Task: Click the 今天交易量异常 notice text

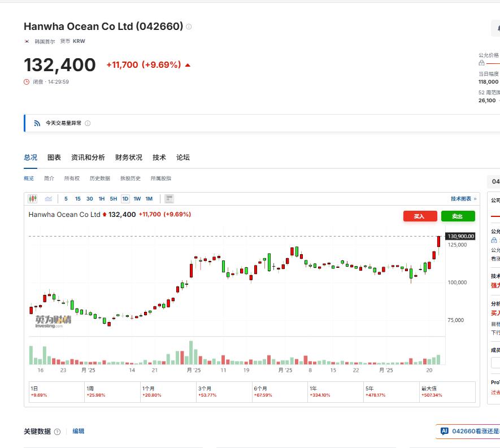Action: point(63,123)
